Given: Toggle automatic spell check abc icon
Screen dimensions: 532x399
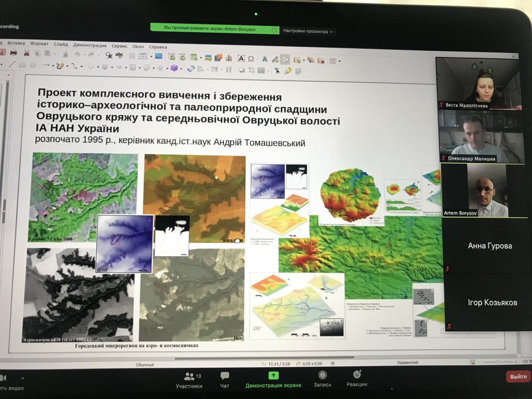Looking at the screenshot, I should 119,55.
